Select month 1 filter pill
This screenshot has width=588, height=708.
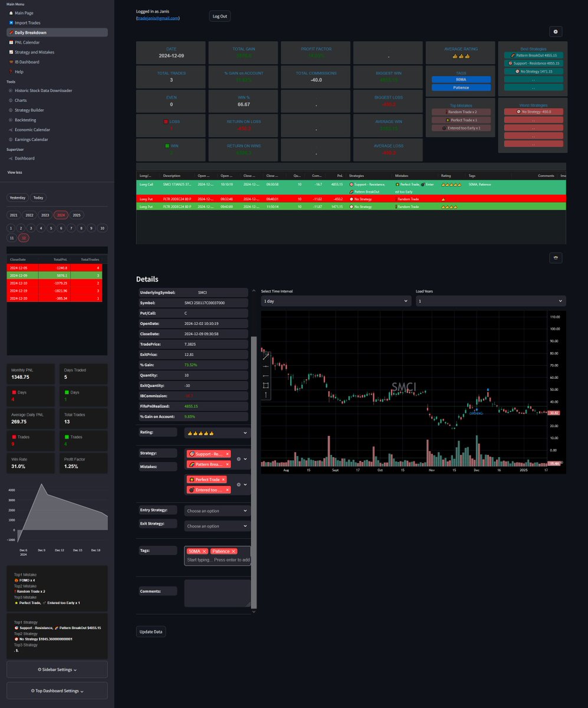coord(11,228)
